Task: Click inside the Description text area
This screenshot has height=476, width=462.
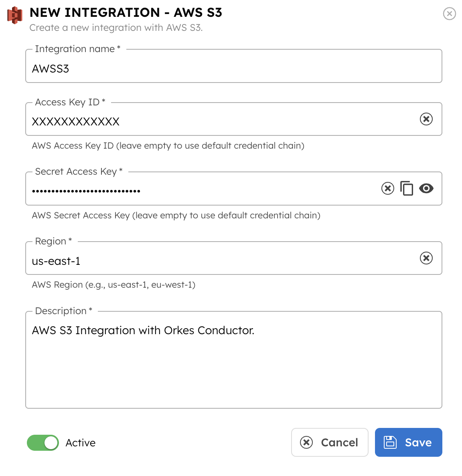Action: [233, 360]
